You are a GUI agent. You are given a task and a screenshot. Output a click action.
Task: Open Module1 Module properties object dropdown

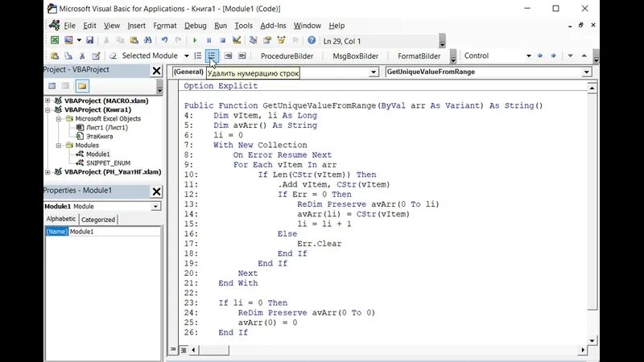coord(155,207)
